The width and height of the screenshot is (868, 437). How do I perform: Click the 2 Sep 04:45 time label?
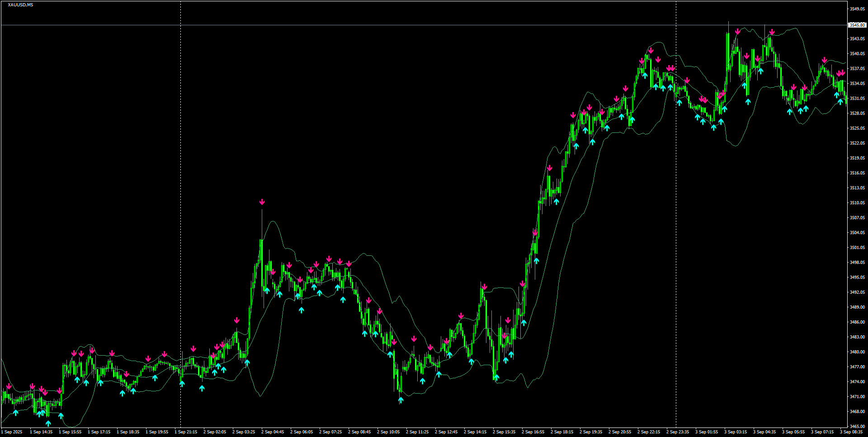pyautogui.click(x=273, y=432)
